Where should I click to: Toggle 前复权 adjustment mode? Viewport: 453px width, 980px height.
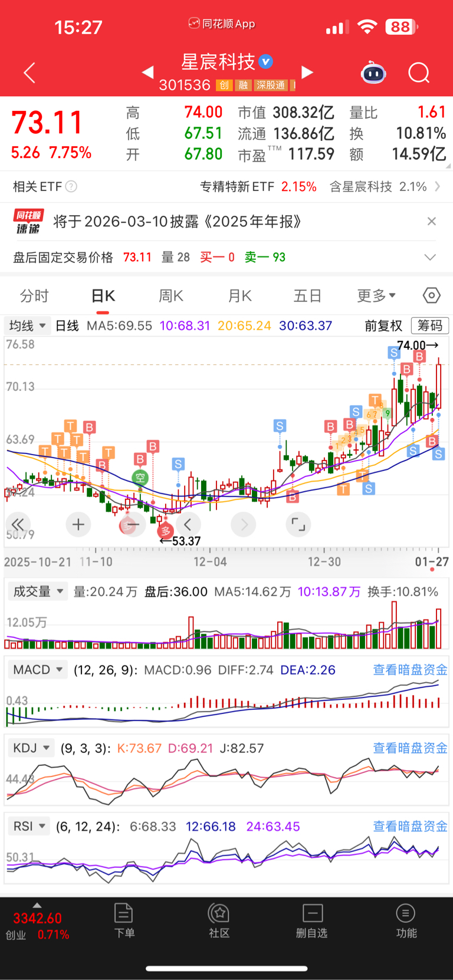click(x=383, y=325)
